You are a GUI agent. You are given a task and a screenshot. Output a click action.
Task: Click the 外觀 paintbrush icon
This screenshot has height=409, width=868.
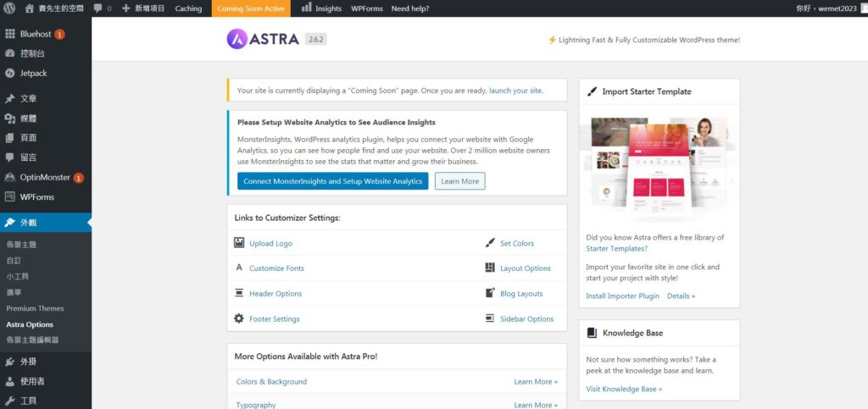click(x=10, y=223)
